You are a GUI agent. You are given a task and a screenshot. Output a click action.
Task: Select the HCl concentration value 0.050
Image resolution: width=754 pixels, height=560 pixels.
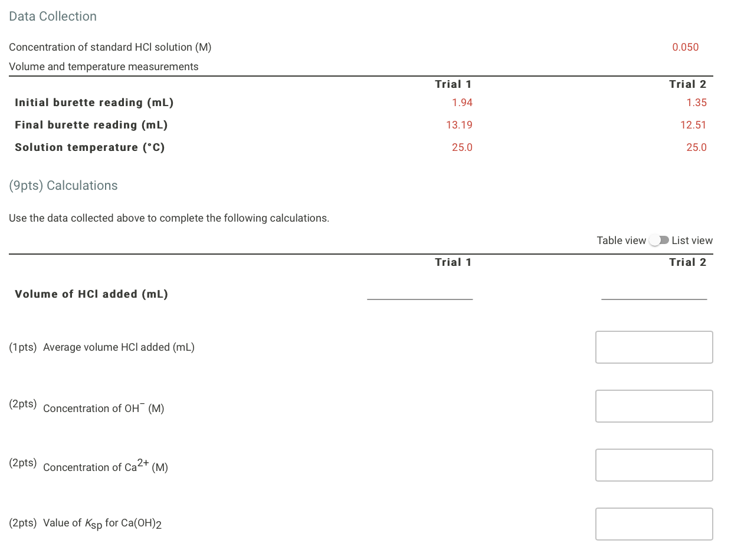(685, 47)
